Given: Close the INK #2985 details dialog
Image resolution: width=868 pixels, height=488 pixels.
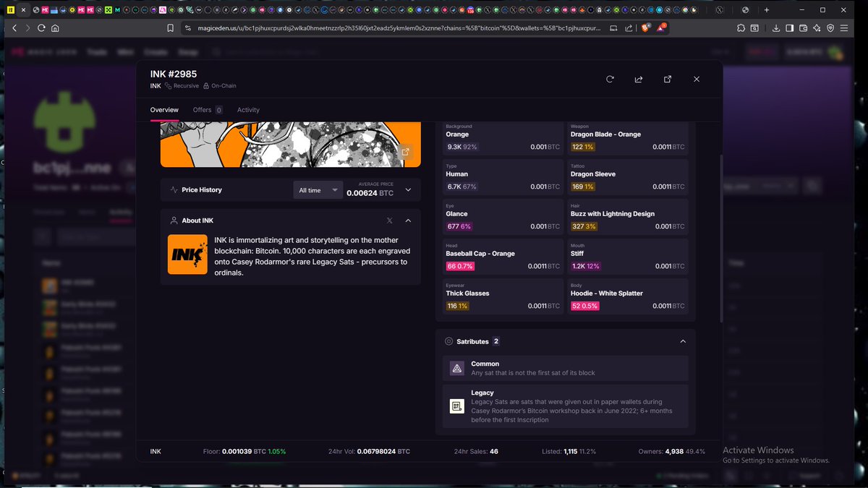Looking at the screenshot, I should click(x=697, y=80).
